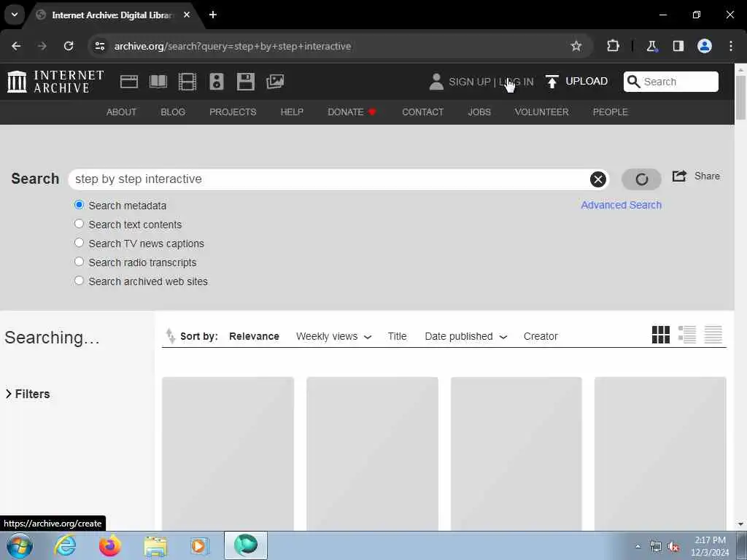The width and height of the screenshot is (747, 560).
Task: Sort results by Relevance
Action: [254, 336]
